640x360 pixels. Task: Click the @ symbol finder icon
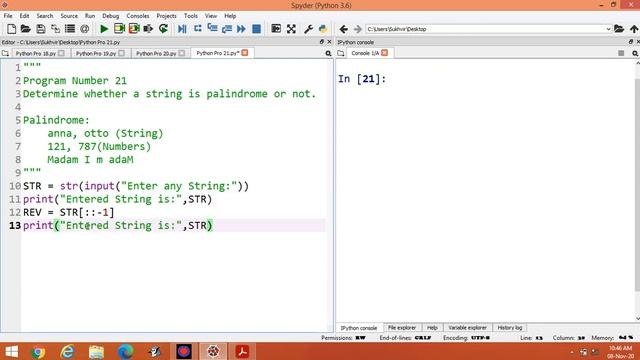pos(84,29)
